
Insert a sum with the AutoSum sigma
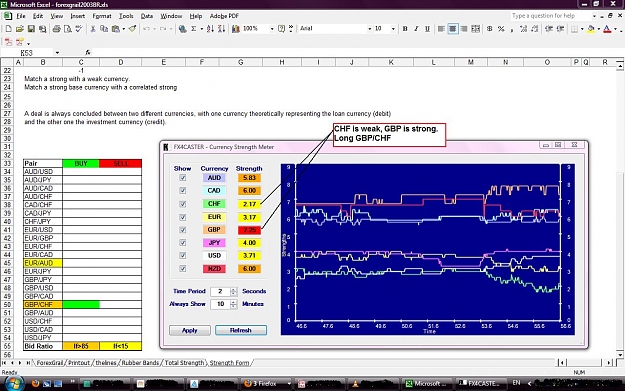click(x=194, y=29)
